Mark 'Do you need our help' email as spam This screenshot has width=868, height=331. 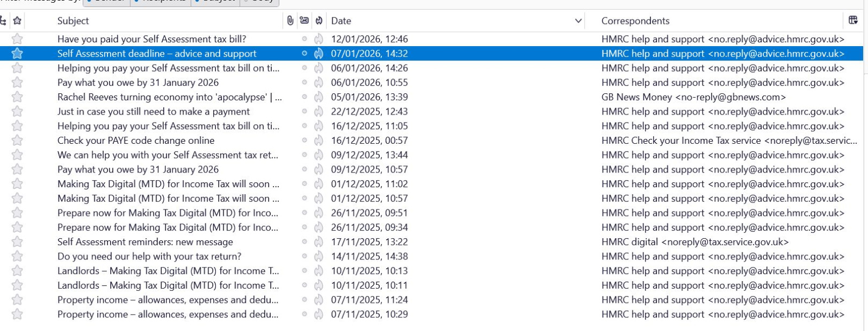point(319,256)
